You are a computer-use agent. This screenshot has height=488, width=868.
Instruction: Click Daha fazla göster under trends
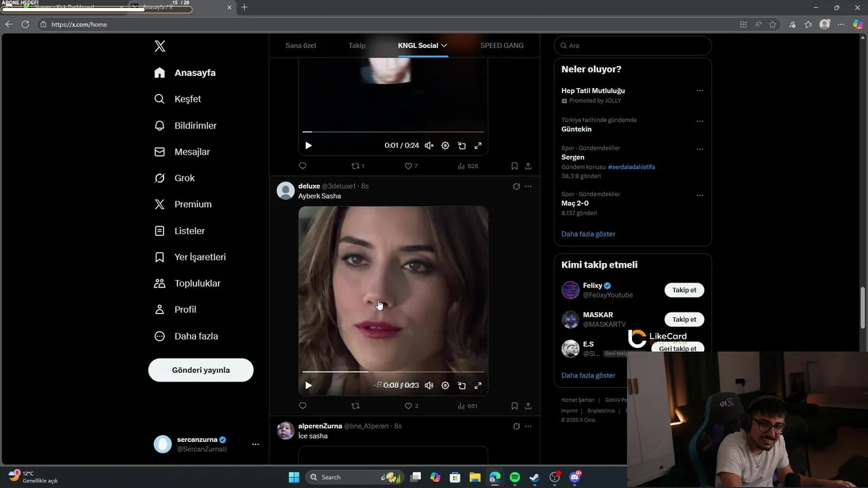(x=588, y=234)
